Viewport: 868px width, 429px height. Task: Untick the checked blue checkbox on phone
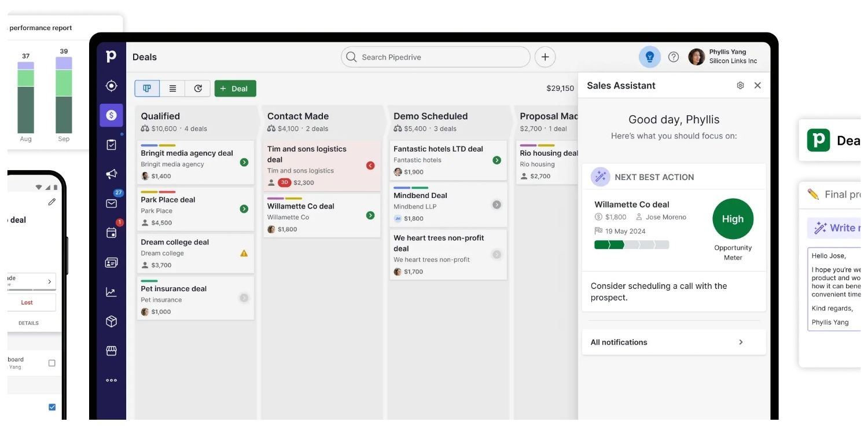click(52, 407)
